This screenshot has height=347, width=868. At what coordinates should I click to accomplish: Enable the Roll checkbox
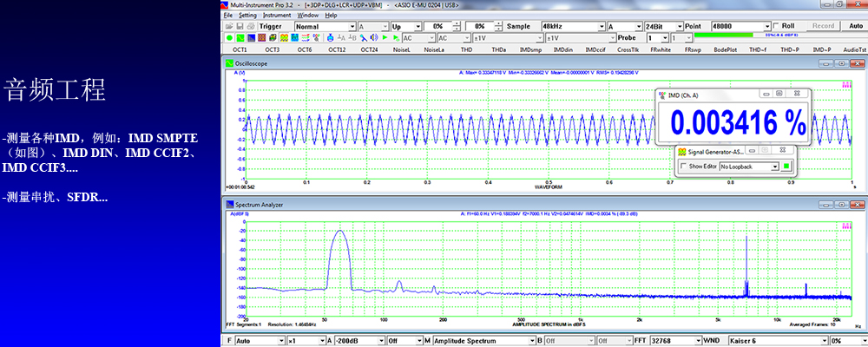click(775, 26)
